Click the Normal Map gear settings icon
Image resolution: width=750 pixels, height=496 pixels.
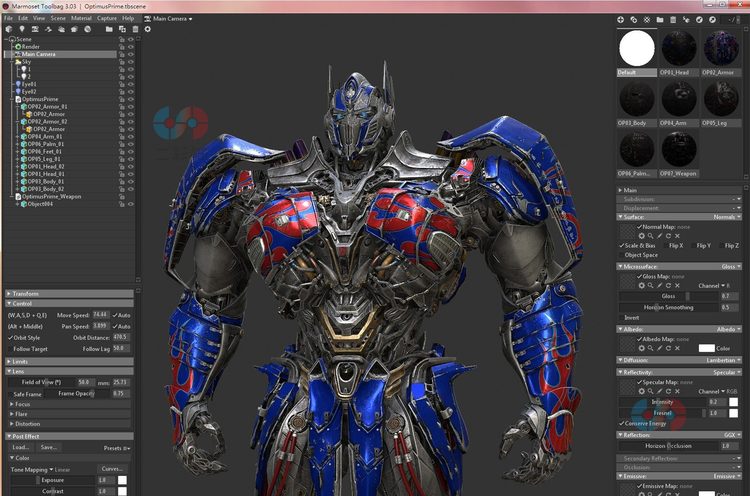click(641, 236)
